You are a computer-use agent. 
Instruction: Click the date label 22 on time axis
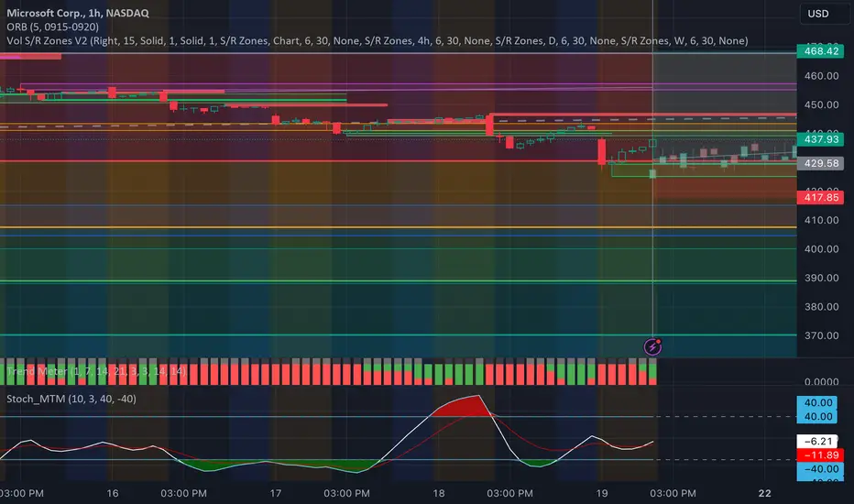[765, 493]
